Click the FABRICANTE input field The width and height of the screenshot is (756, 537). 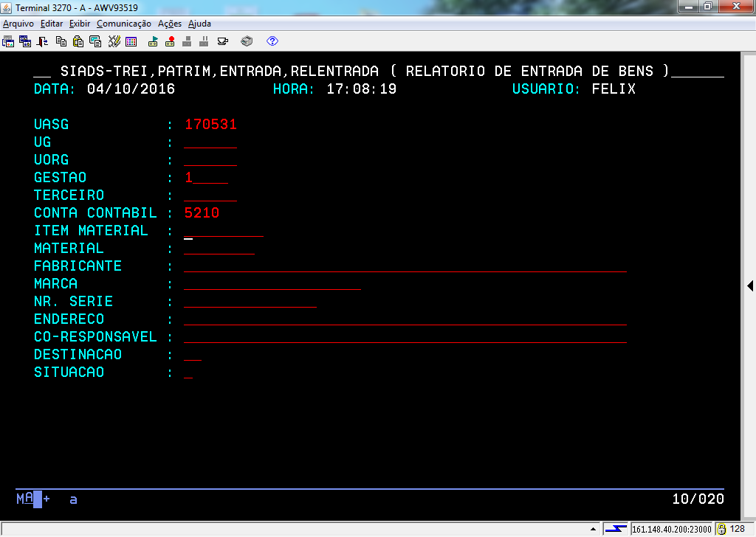pos(405,266)
